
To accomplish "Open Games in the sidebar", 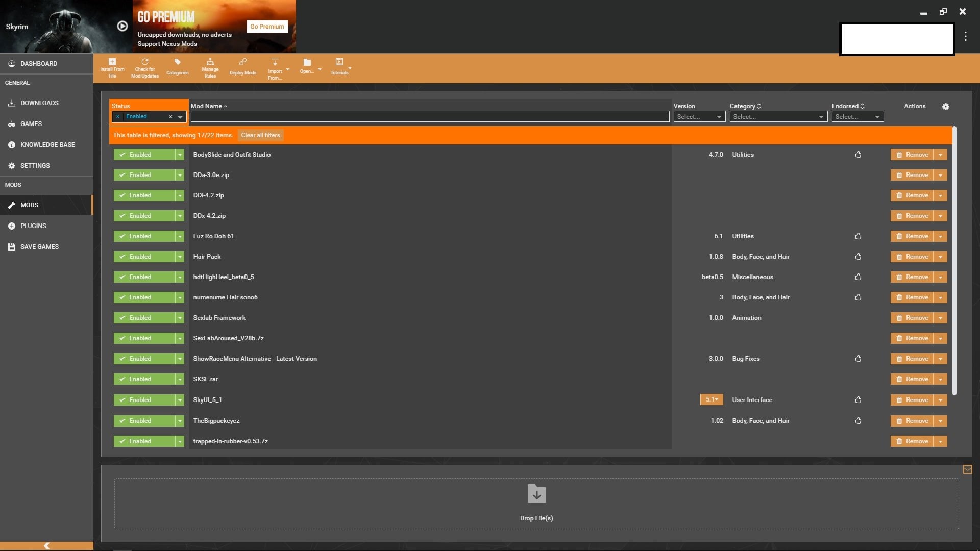I will pyautogui.click(x=46, y=124).
